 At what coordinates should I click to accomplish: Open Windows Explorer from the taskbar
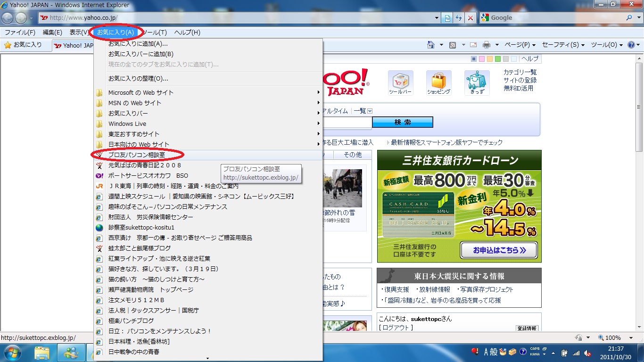(42, 352)
